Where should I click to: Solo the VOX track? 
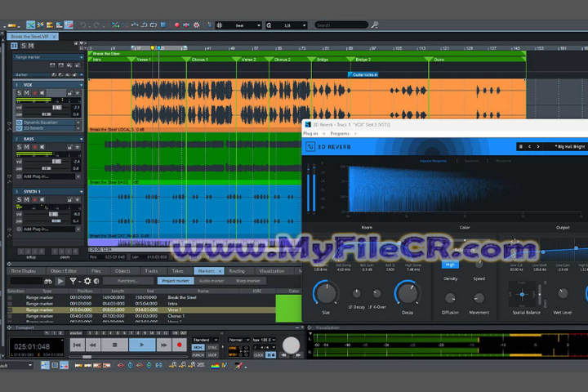tap(19, 92)
